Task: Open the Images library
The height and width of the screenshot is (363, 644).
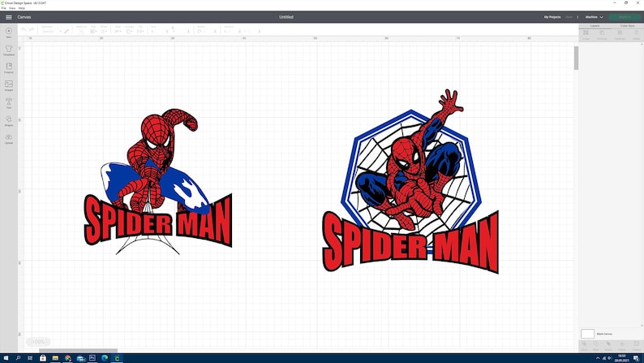Action: (x=9, y=85)
